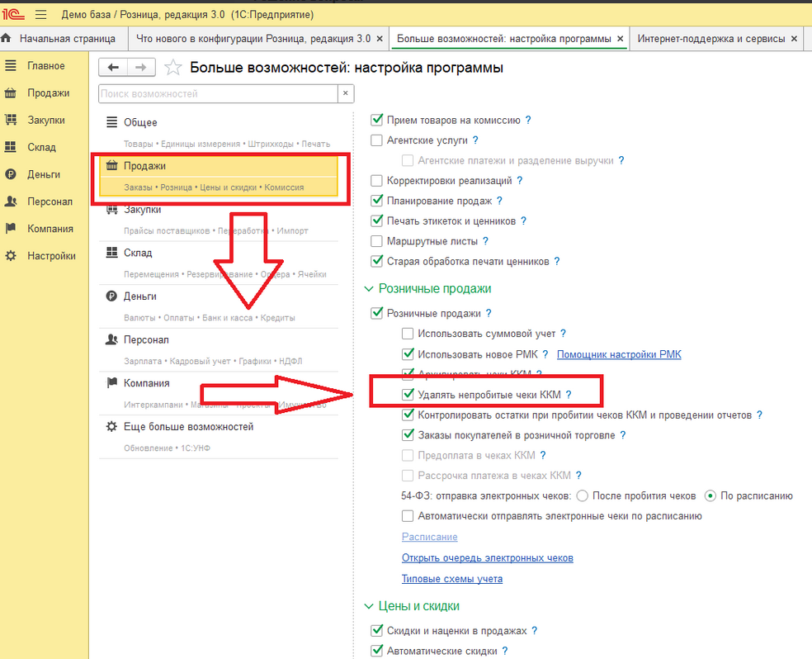
Task: Close Что нового в конфигурации tab
Action: tap(380, 39)
